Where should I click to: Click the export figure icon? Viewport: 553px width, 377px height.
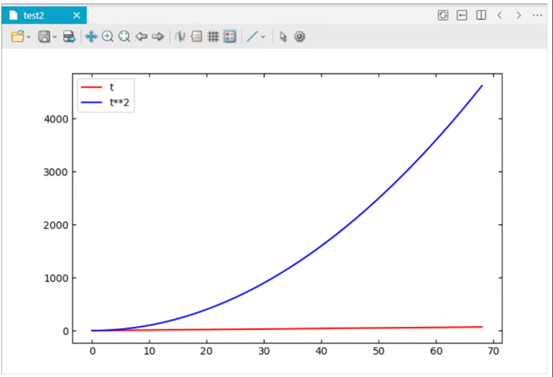69,36
